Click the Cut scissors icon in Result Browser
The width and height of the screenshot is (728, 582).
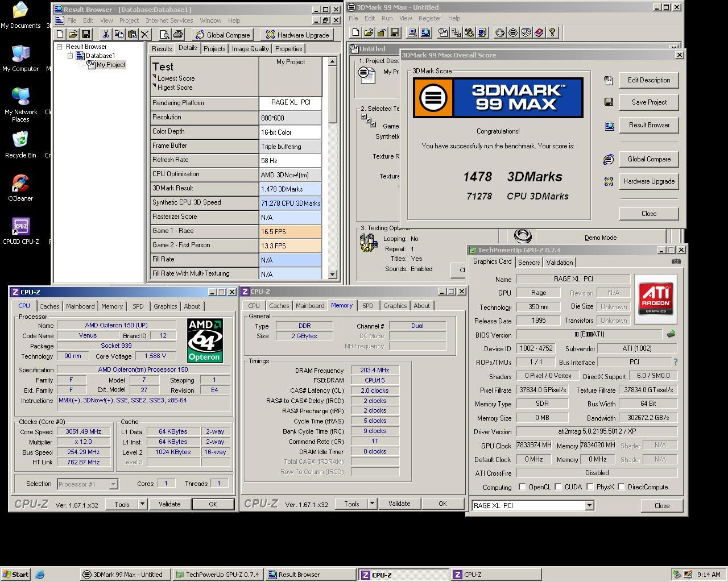pos(106,35)
